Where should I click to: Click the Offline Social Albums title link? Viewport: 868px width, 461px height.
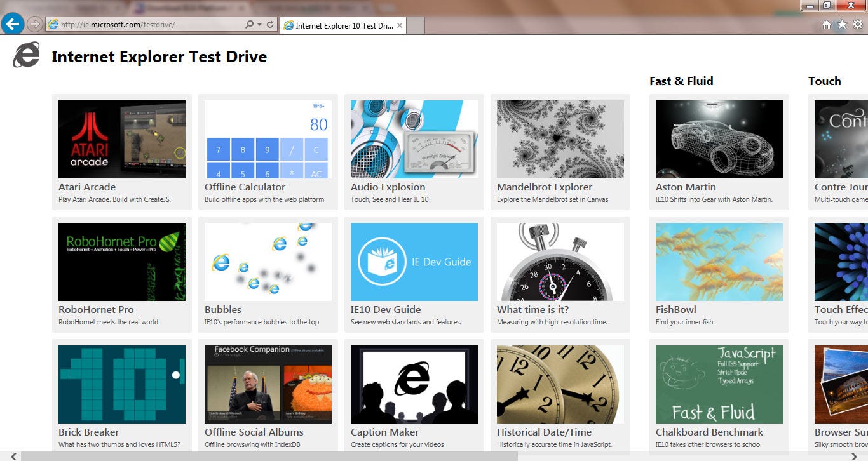click(254, 432)
